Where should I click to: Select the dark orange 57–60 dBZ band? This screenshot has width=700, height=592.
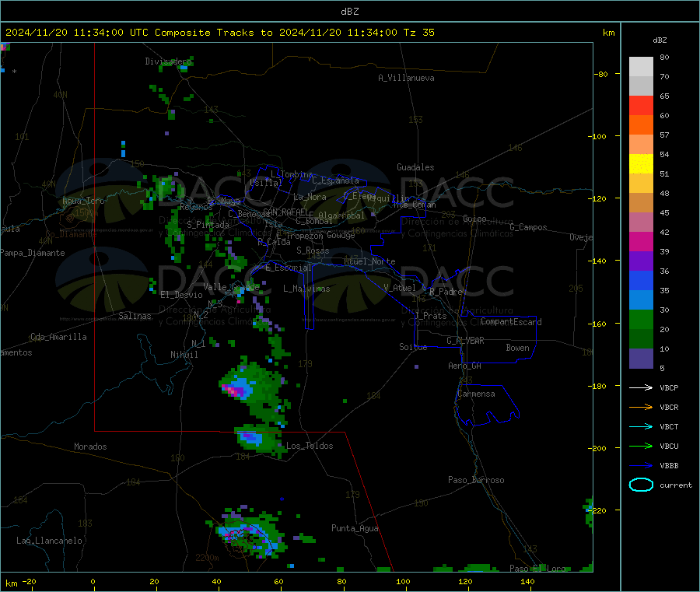coord(641,125)
